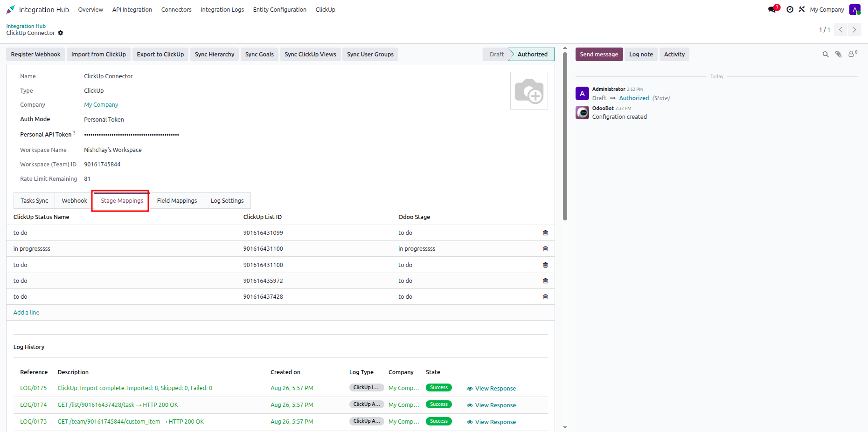Open followers icon in chatter

coord(853,54)
